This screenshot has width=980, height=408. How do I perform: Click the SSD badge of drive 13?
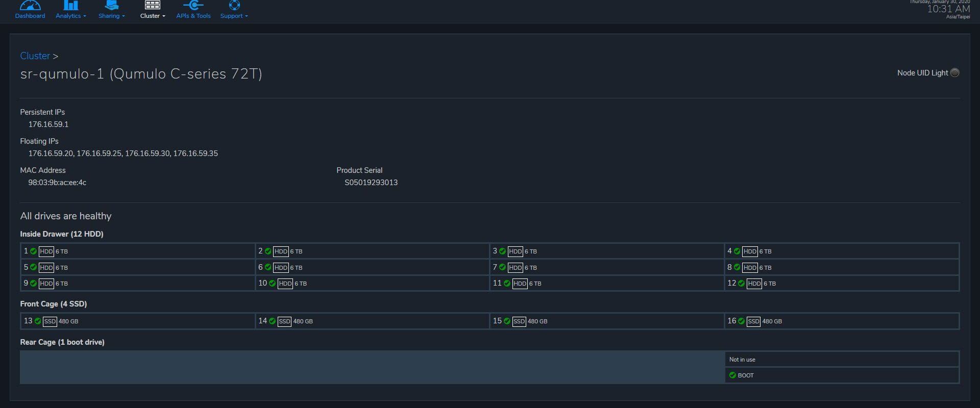tap(50, 321)
